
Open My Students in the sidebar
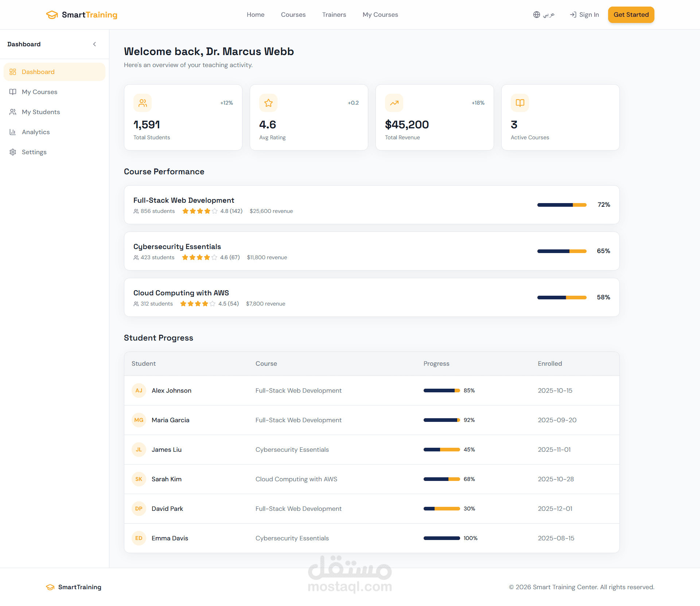pos(41,112)
